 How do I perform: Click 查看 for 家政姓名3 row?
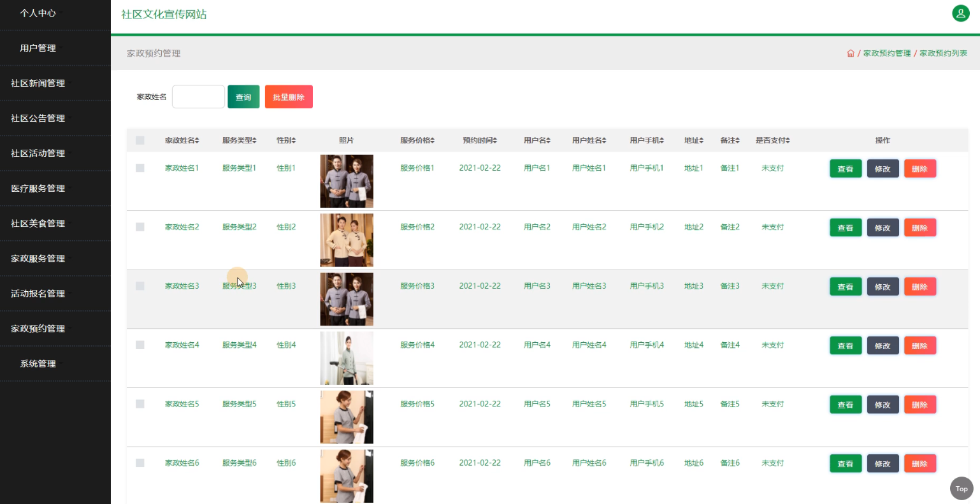coord(846,287)
